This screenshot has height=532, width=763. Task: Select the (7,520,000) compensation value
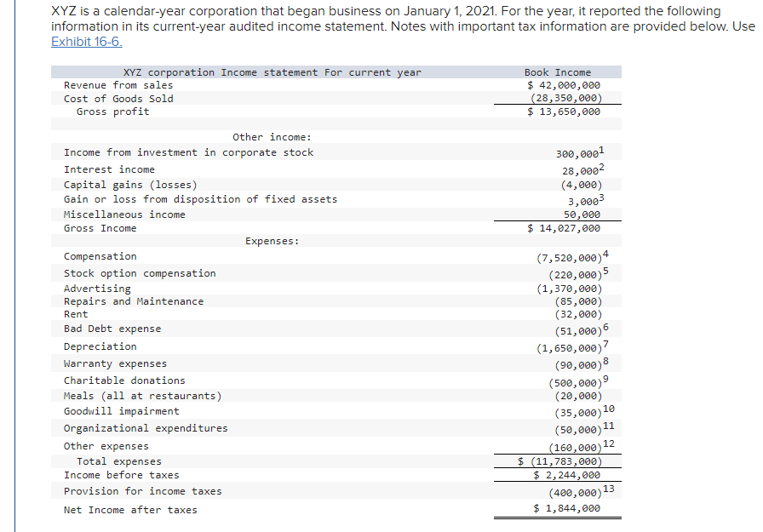(x=570, y=258)
